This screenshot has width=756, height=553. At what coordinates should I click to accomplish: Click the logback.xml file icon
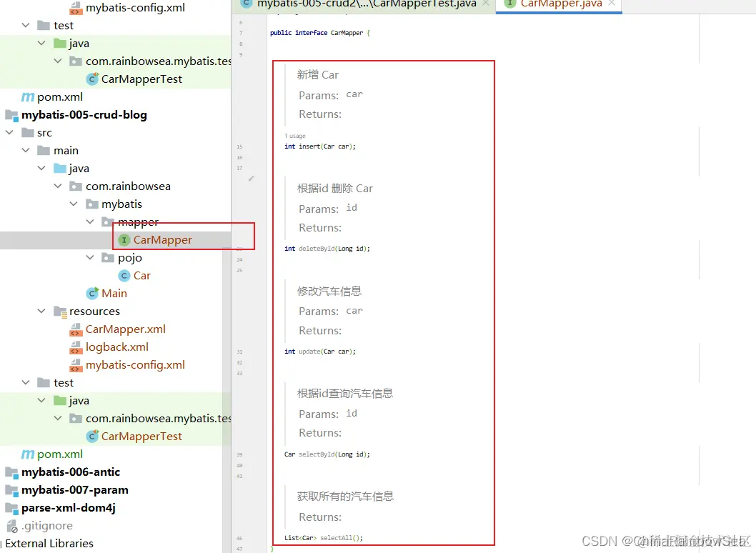[x=76, y=347]
